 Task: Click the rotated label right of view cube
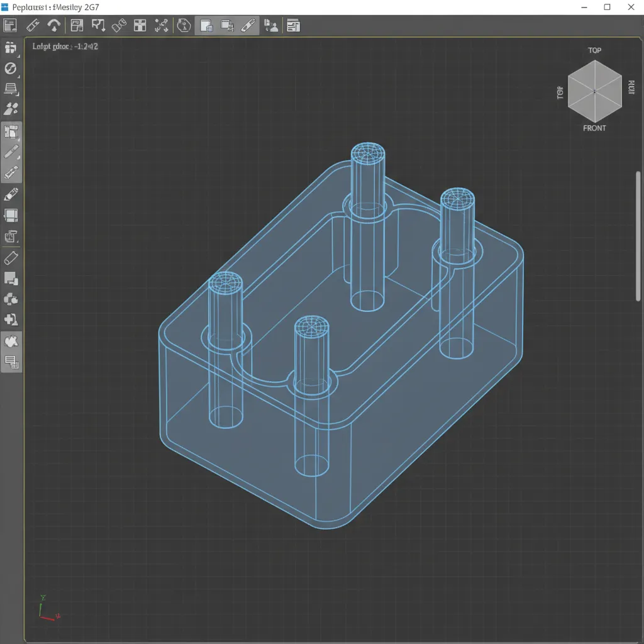pos(631,87)
